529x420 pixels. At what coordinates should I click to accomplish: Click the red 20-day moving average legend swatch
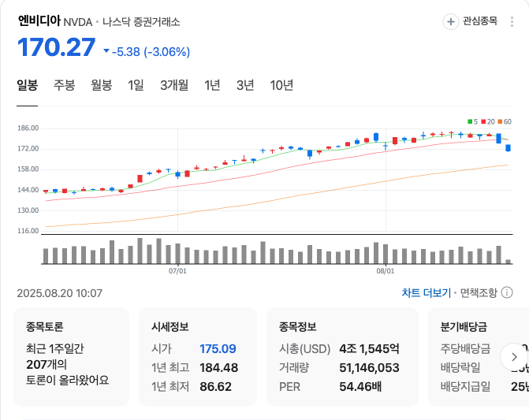click(x=483, y=121)
